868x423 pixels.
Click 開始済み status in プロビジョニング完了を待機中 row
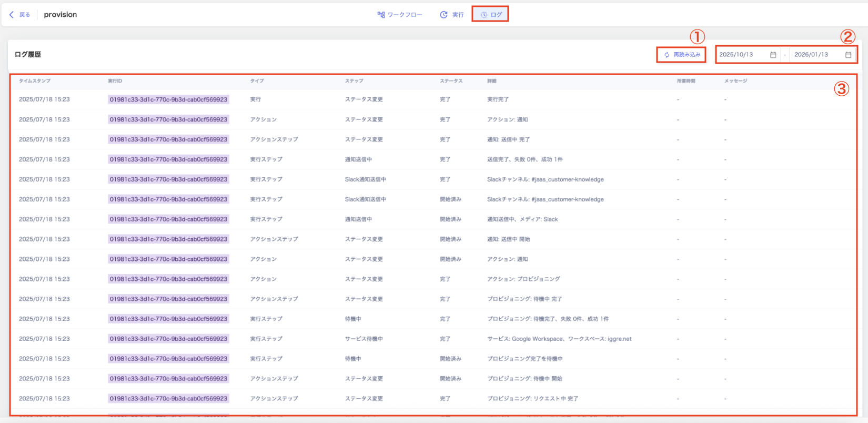pyautogui.click(x=451, y=359)
